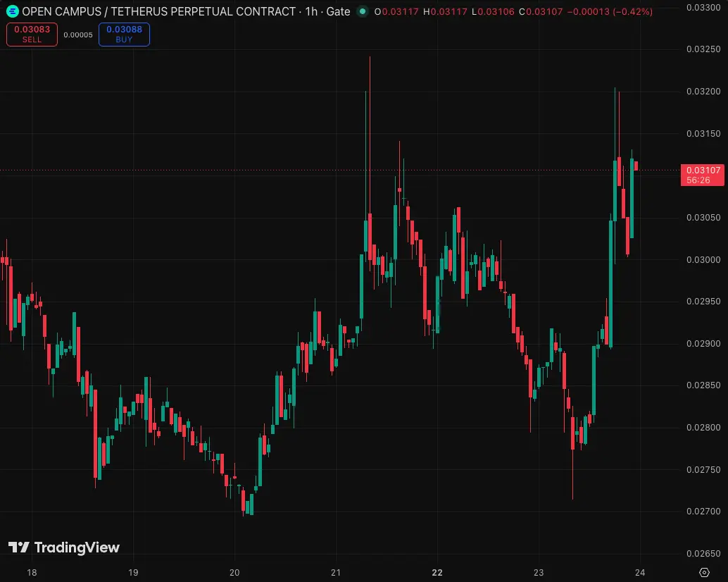Select the 0.03000 price axis label

tap(703, 260)
